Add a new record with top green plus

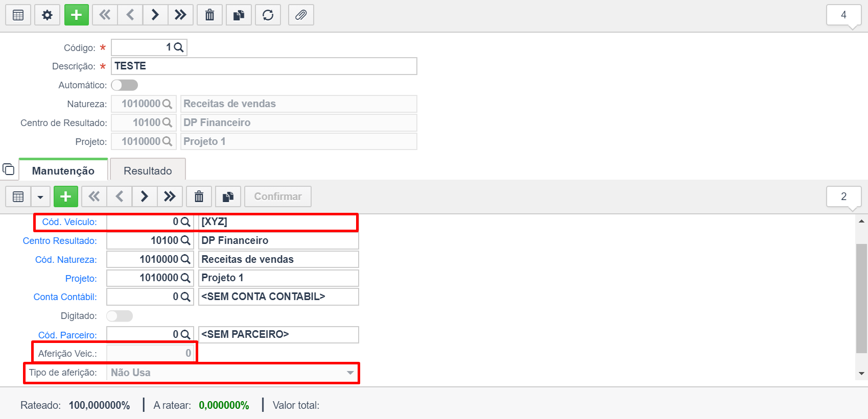point(77,15)
